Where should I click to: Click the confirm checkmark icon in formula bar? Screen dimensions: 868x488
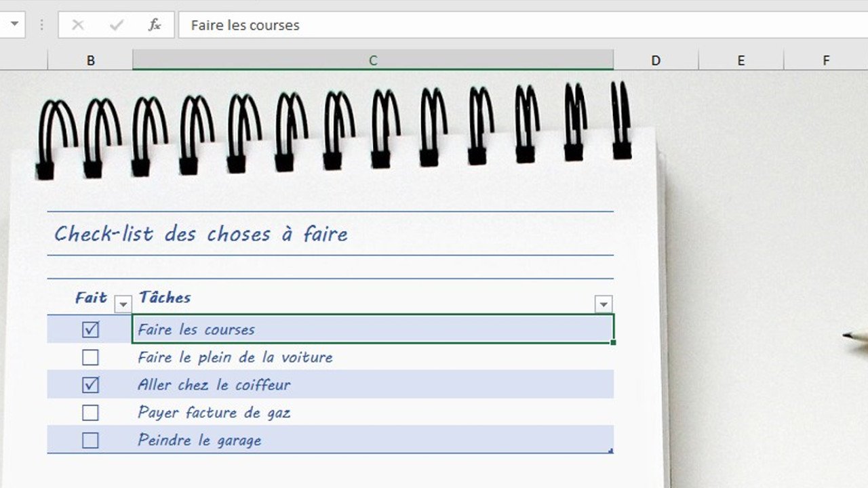point(117,25)
